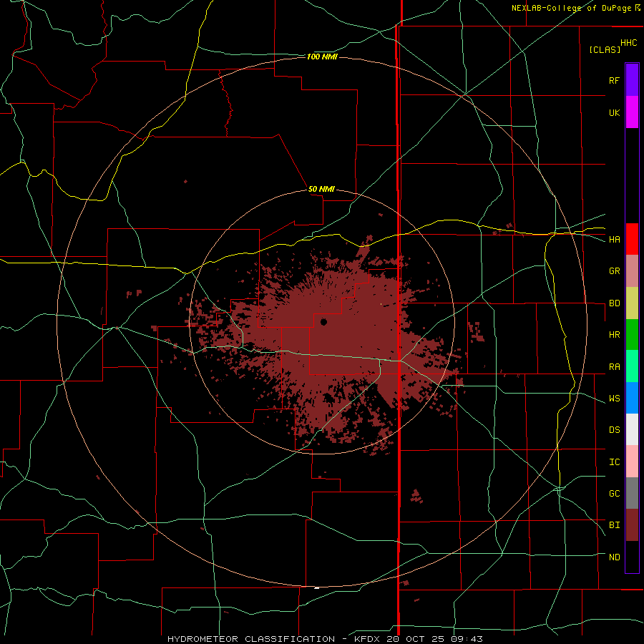Click the WS legend label
The height and width of the screenshot is (644, 644).
coord(614,398)
